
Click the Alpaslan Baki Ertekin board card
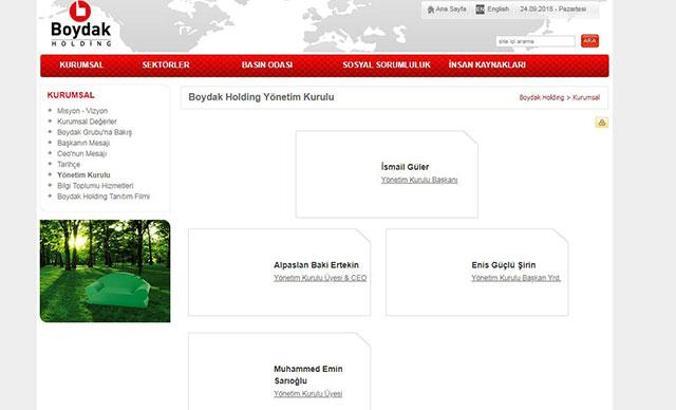click(279, 271)
